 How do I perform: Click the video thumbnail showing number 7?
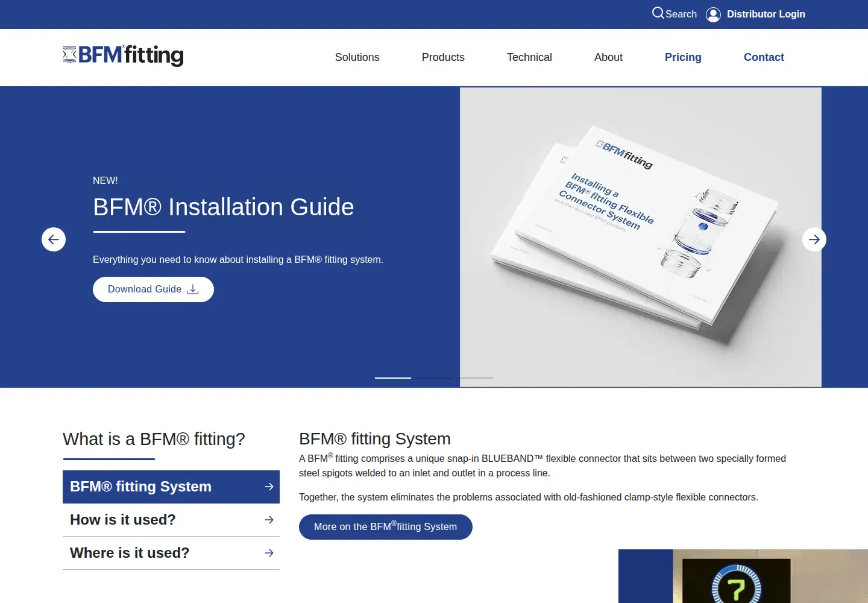(x=743, y=576)
